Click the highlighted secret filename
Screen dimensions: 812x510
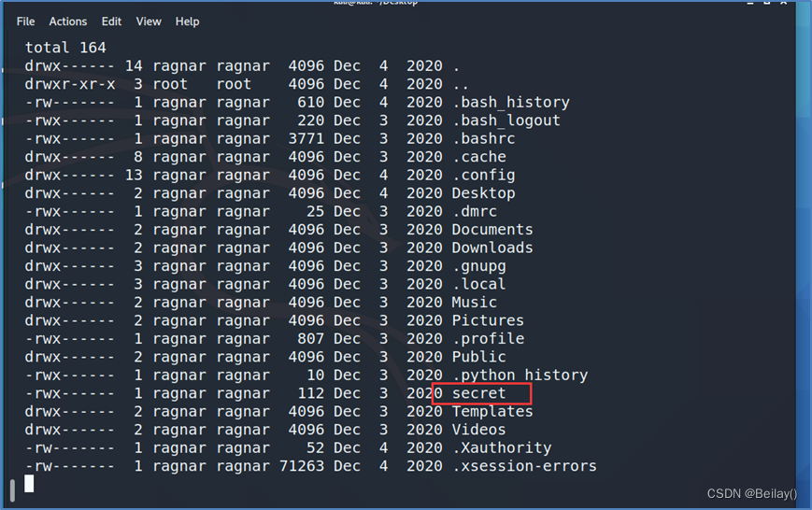[479, 393]
